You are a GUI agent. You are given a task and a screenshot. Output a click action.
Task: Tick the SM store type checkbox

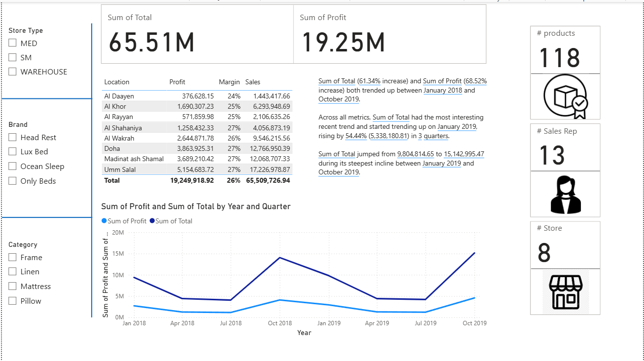pos(13,57)
